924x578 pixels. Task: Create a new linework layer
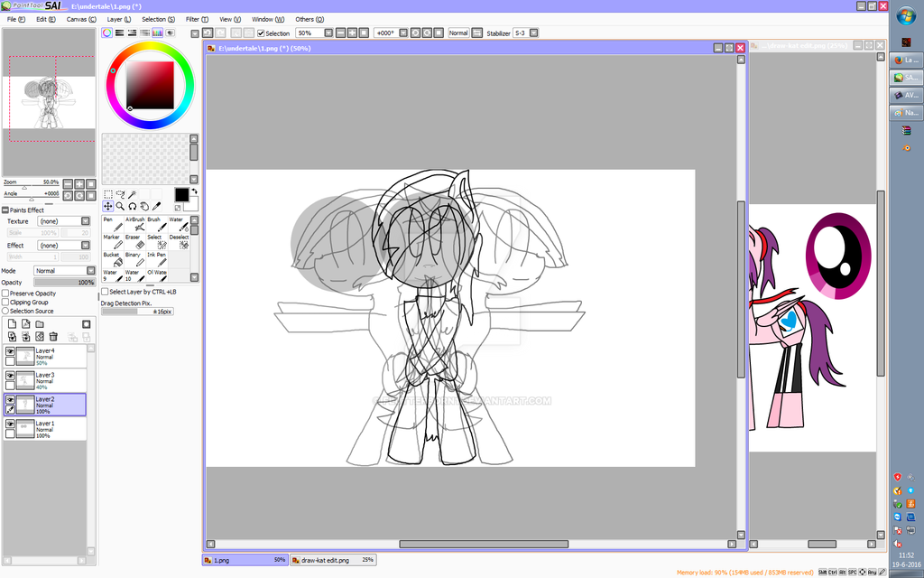coord(26,324)
